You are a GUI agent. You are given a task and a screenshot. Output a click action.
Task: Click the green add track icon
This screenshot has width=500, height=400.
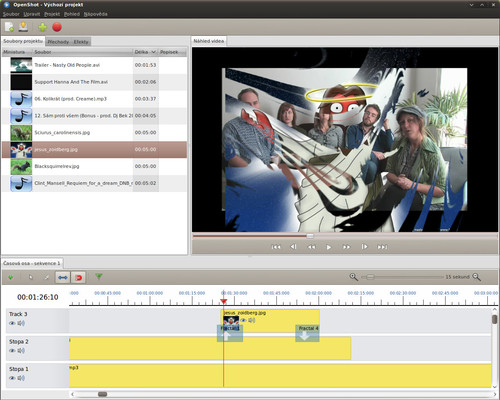(x=11, y=277)
